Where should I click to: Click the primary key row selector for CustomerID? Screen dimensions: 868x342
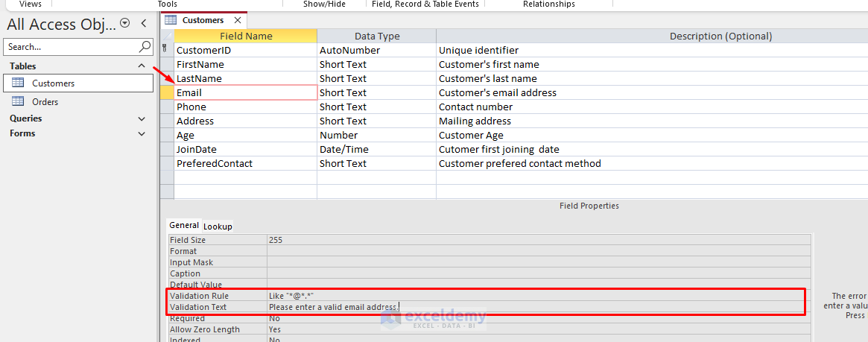[x=167, y=51]
